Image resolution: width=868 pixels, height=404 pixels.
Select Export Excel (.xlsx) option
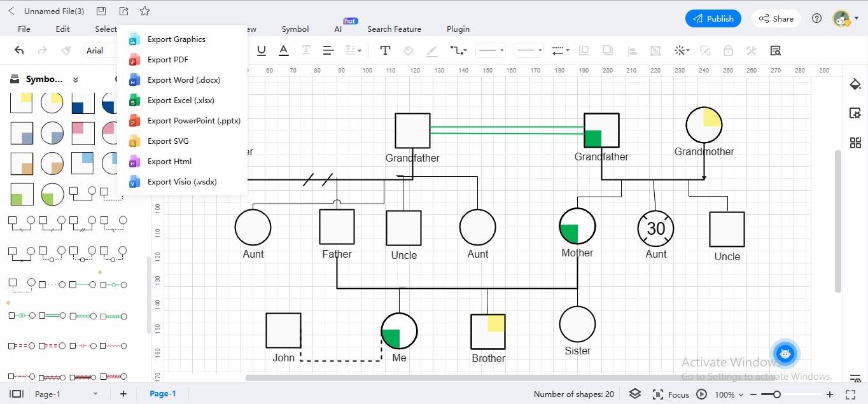pyautogui.click(x=182, y=101)
